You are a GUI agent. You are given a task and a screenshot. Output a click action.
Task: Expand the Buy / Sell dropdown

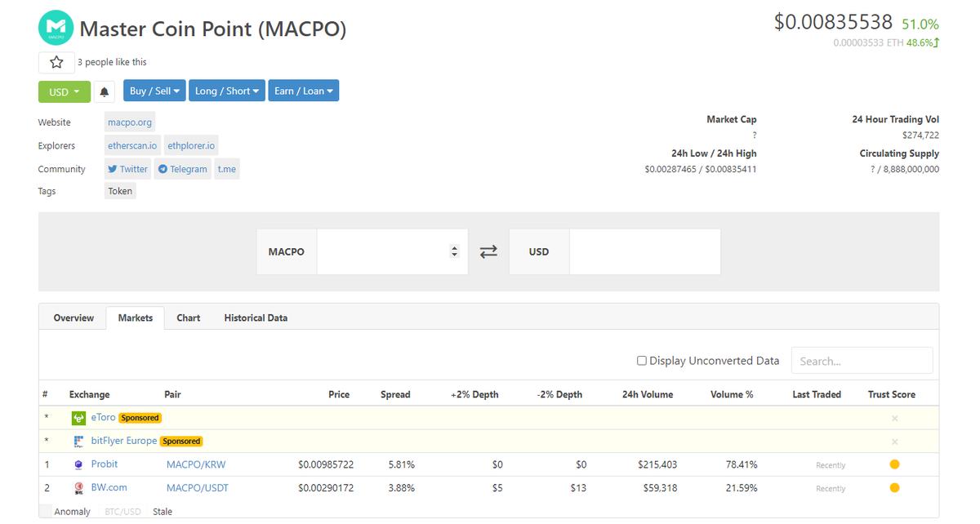pos(155,91)
